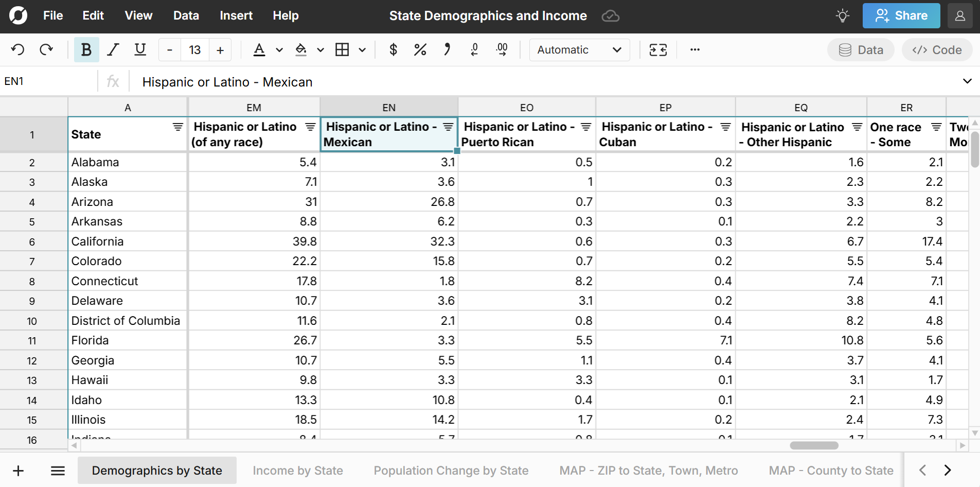Toggle italic formatting
Screen dimensions: 980x487
[x=113, y=50]
